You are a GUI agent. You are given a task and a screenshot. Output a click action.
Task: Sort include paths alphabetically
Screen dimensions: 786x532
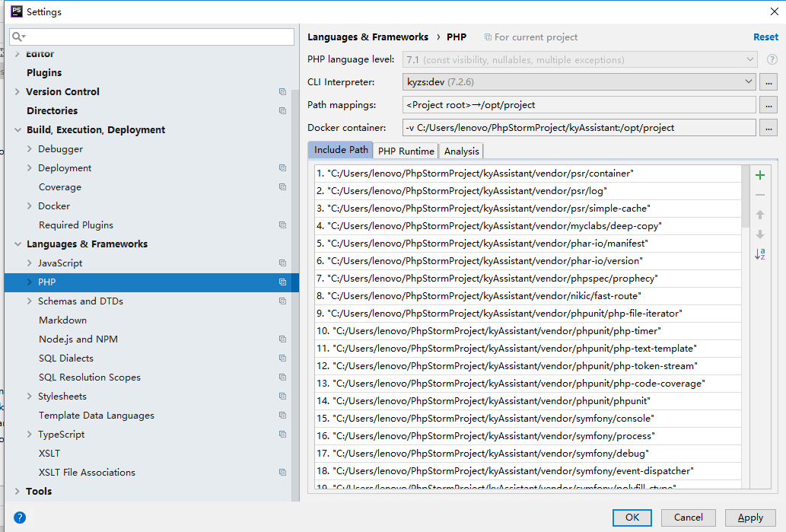760,254
